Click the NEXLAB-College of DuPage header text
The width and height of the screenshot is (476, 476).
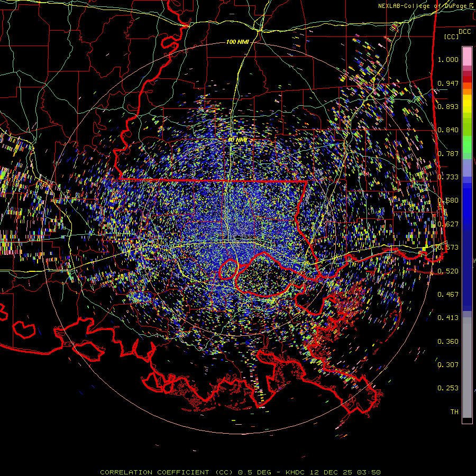click(426, 6)
